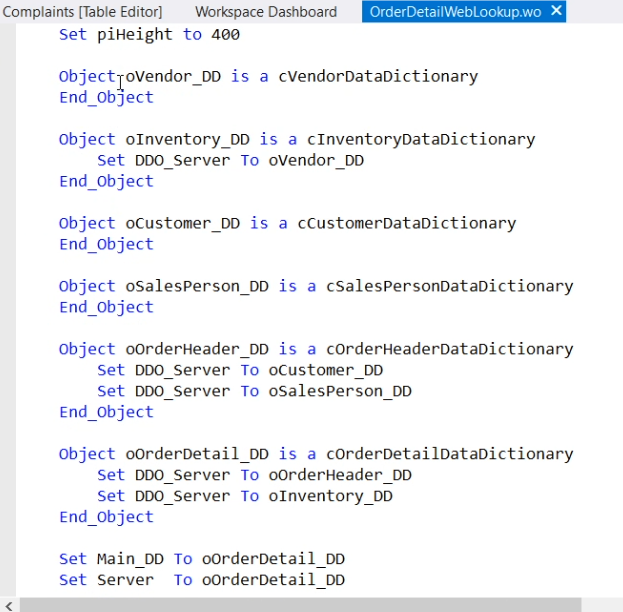Click the 'Set Main_DD To oOrderDetail_DD' line
The width and height of the screenshot is (623, 612).
[x=202, y=559]
